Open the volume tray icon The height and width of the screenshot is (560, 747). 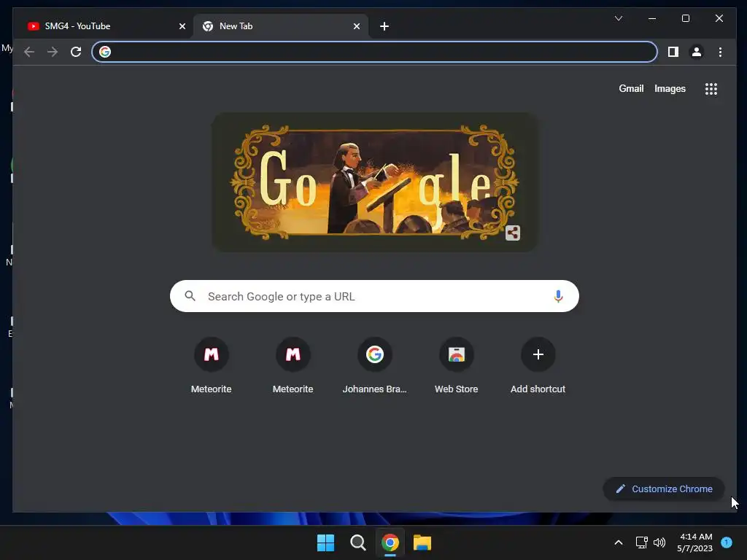click(x=659, y=542)
